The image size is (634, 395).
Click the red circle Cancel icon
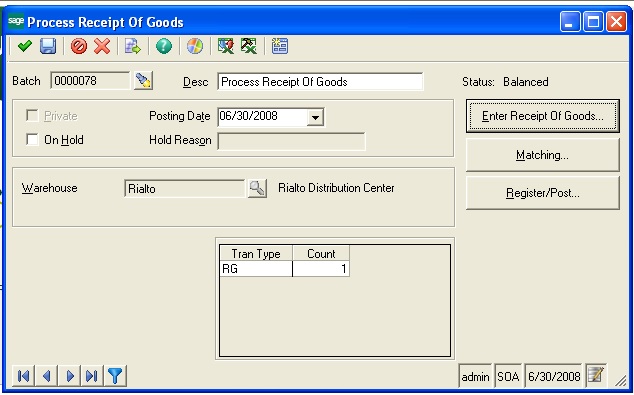[79, 46]
